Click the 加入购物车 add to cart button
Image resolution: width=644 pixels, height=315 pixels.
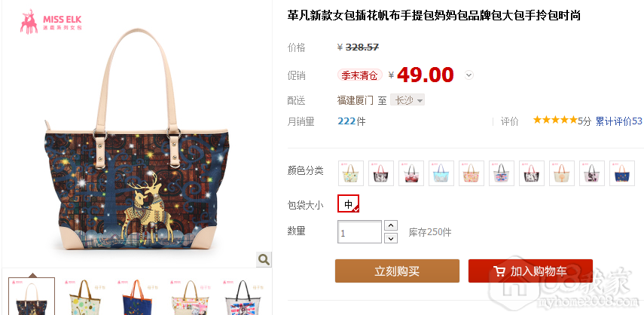(x=530, y=271)
